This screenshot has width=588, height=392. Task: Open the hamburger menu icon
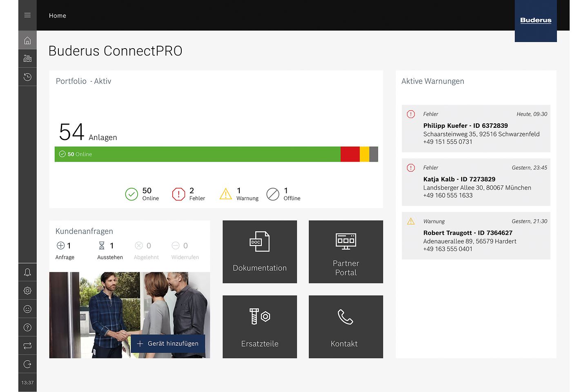click(x=27, y=15)
